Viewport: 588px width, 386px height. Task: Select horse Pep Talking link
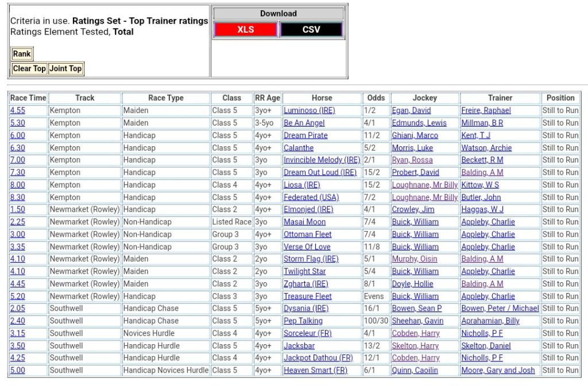coord(303,321)
